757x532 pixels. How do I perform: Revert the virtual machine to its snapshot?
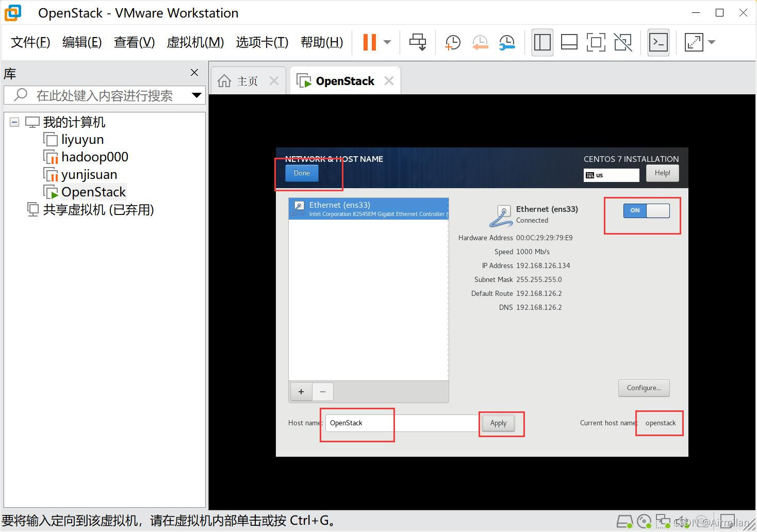pyautogui.click(x=480, y=42)
